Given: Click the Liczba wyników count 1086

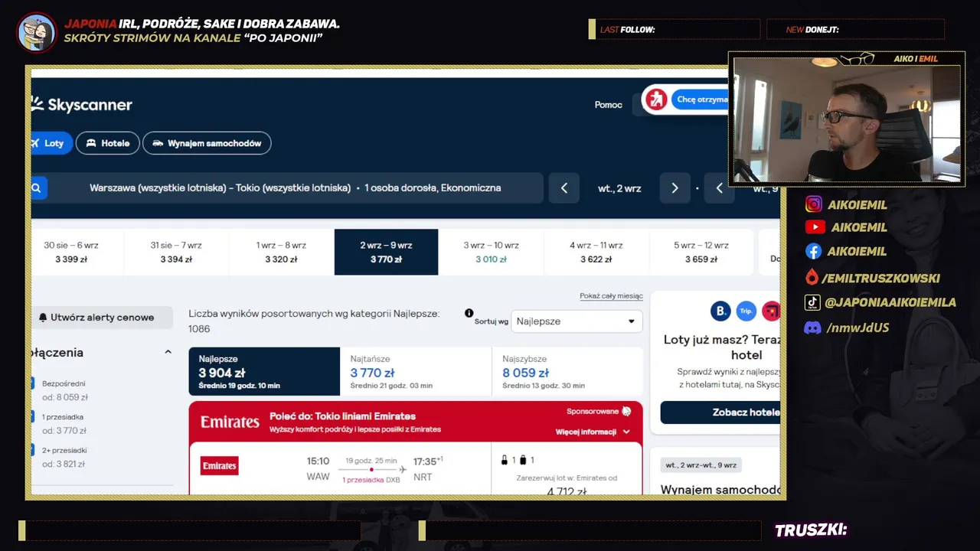Looking at the screenshot, I should pyautogui.click(x=199, y=329).
